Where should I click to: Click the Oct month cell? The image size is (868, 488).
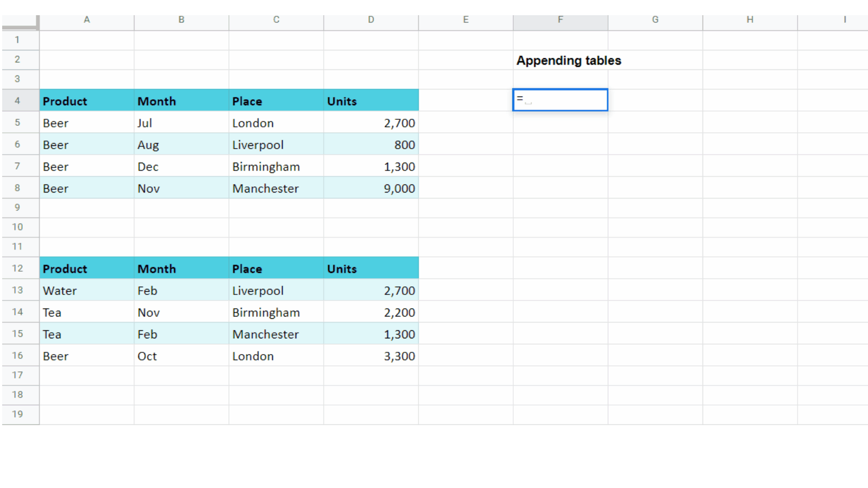pos(181,356)
